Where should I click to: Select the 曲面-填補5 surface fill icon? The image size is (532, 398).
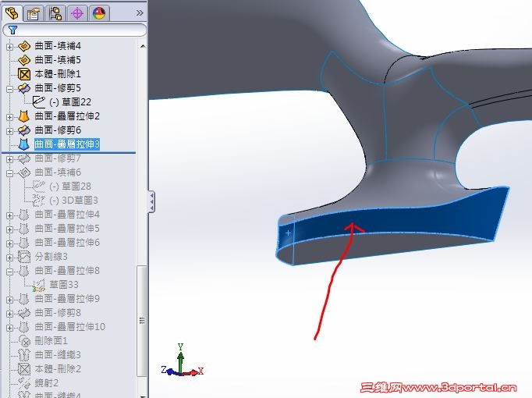[24, 60]
